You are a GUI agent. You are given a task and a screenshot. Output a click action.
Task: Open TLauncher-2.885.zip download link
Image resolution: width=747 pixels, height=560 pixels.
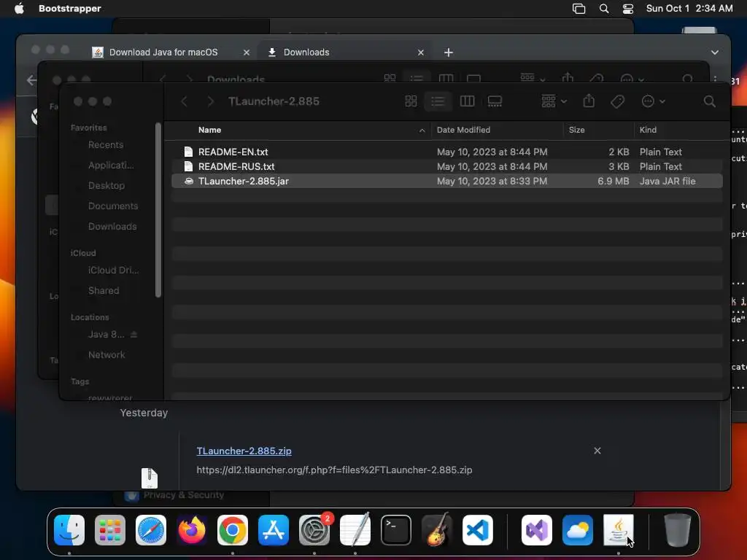tap(244, 451)
